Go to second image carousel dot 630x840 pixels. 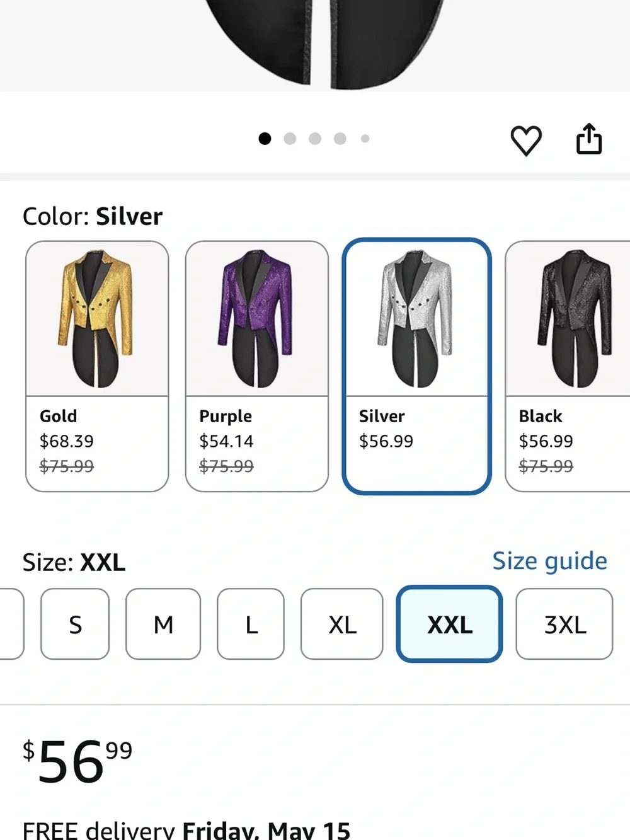pyautogui.click(x=290, y=139)
